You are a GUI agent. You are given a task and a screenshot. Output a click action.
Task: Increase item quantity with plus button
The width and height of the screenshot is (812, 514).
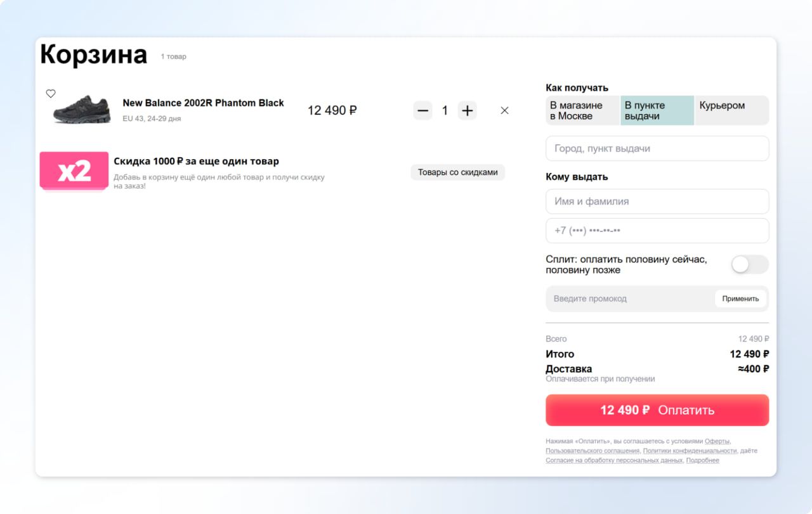(467, 111)
